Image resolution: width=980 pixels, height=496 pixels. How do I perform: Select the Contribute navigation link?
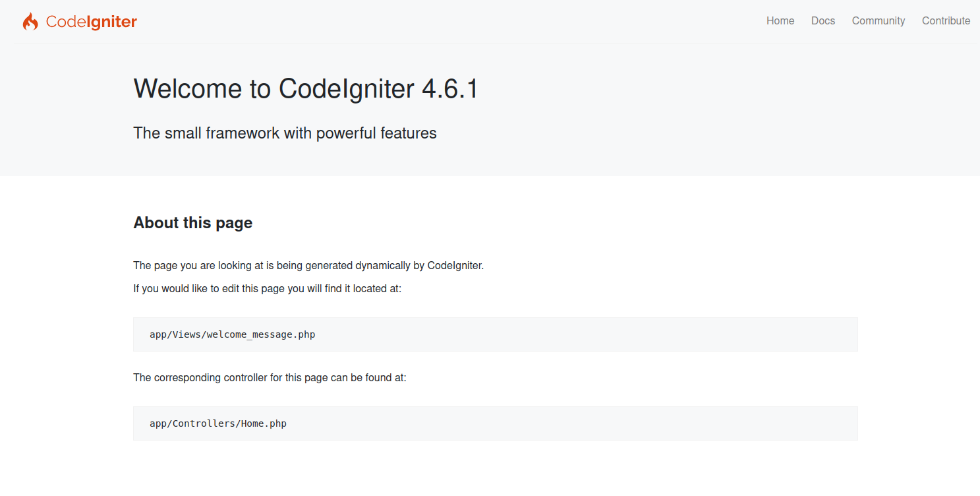coord(946,21)
